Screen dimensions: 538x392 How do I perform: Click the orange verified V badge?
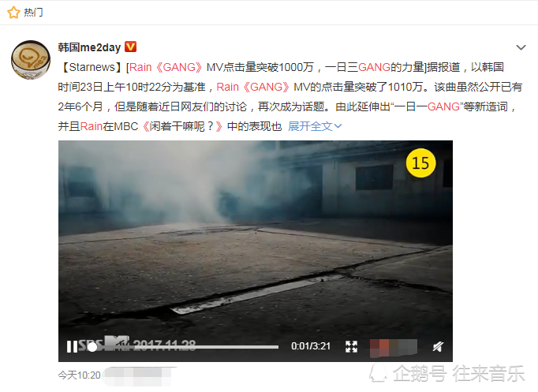coord(130,47)
